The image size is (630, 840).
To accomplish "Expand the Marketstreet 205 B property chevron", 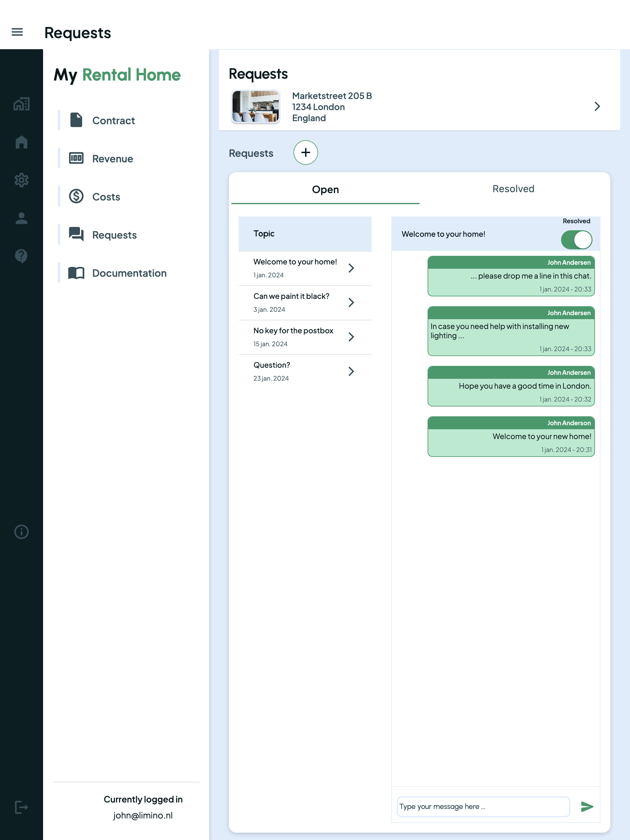I will pyautogui.click(x=597, y=106).
